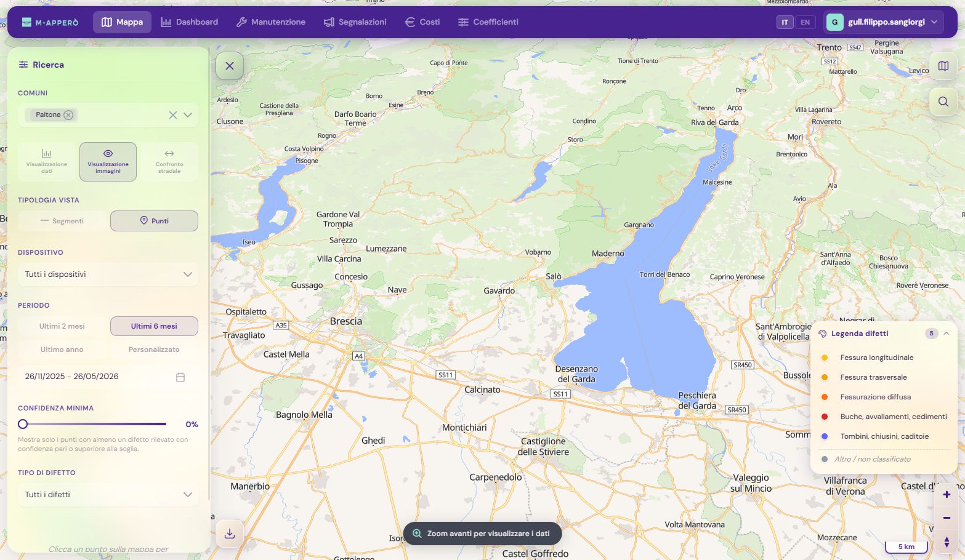
Task: Switch to the Dashboard tab
Action: pyautogui.click(x=190, y=22)
